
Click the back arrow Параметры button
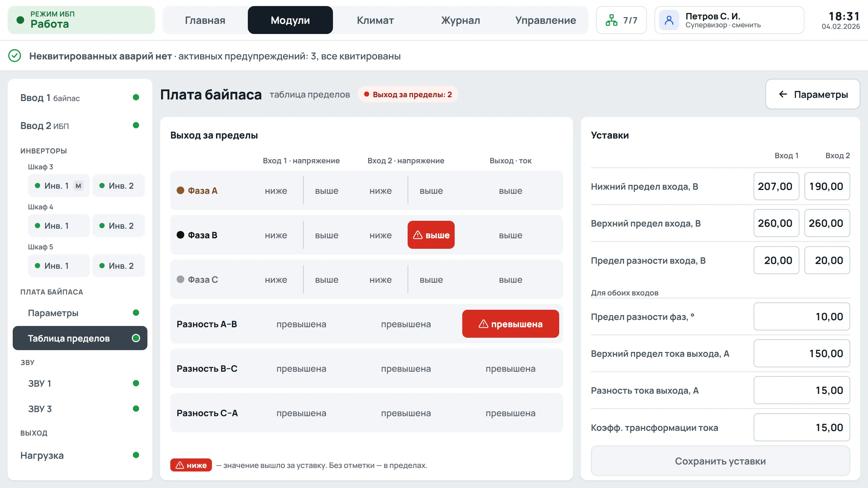tap(813, 94)
